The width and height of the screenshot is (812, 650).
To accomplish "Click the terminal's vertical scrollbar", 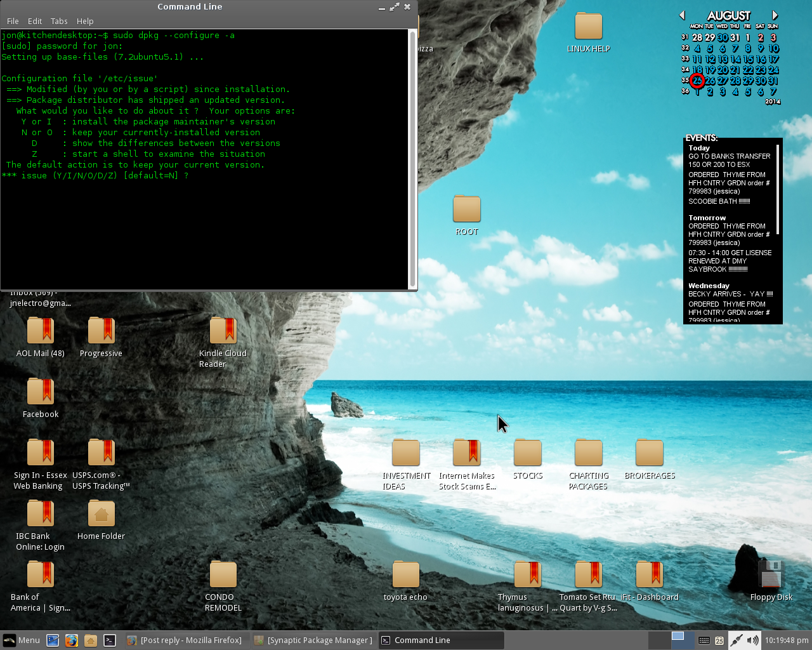I will pyautogui.click(x=413, y=159).
